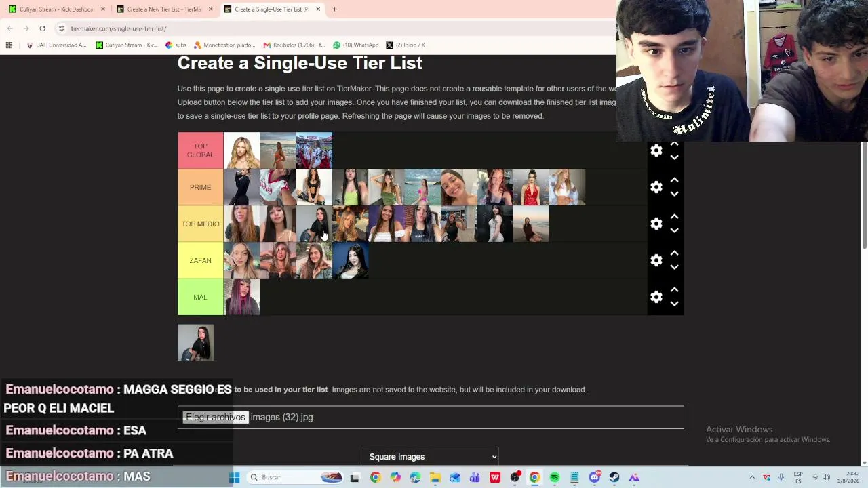Open Steam from the taskbar

[614, 477]
